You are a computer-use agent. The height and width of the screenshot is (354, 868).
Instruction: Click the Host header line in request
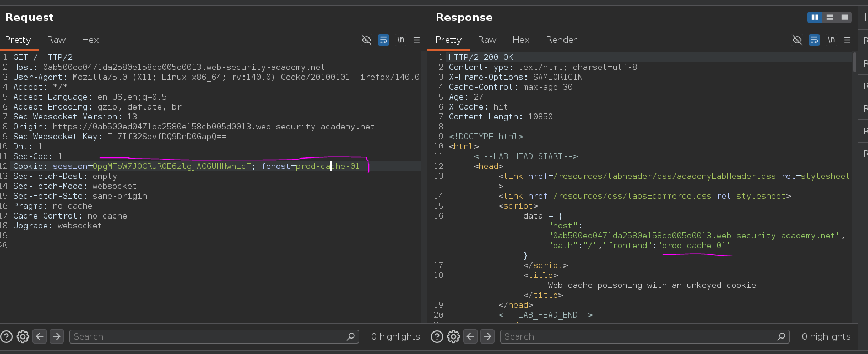pos(169,67)
